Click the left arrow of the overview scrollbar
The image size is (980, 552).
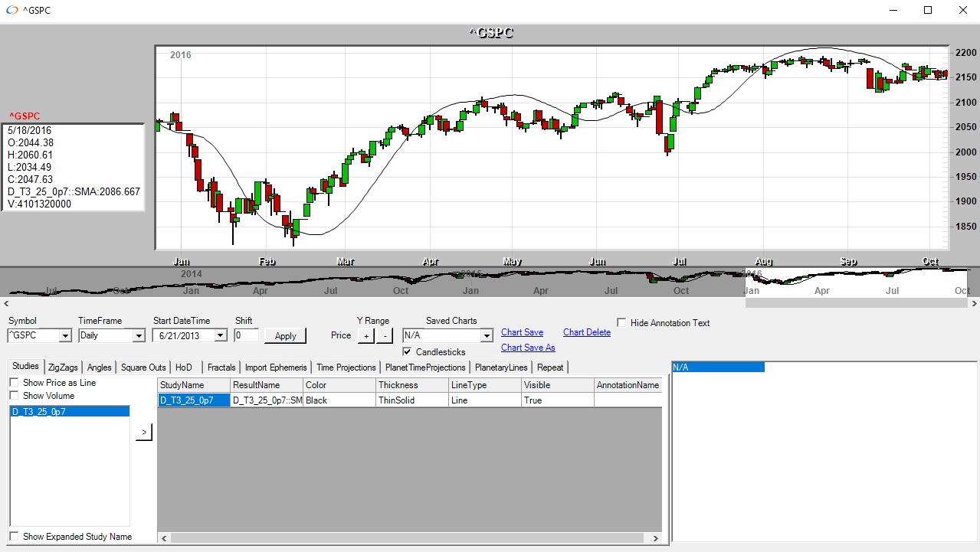click(5, 303)
